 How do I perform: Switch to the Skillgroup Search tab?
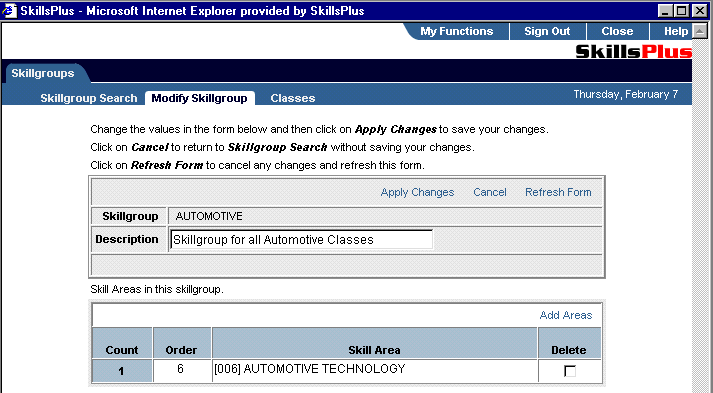89,98
